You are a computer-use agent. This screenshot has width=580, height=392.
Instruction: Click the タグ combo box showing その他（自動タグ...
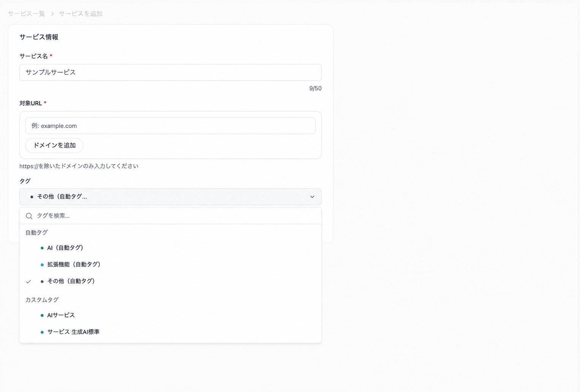point(170,197)
